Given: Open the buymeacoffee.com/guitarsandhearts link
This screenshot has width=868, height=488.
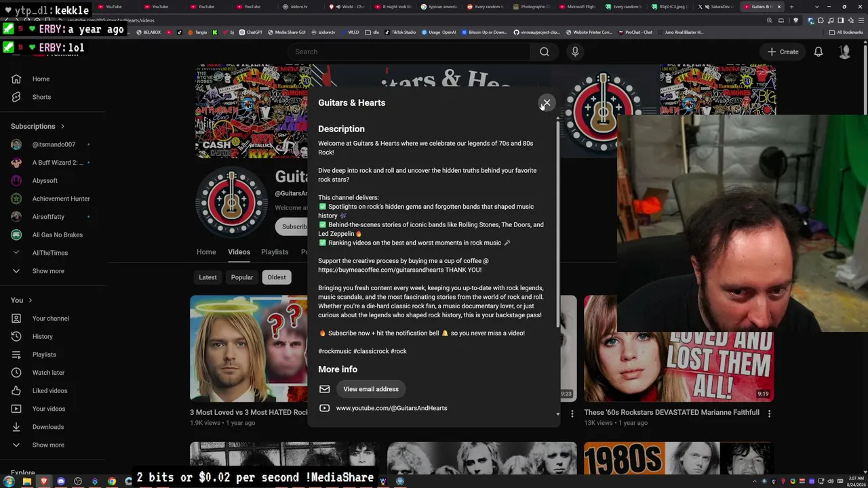Looking at the screenshot, I should coord(381,270).
